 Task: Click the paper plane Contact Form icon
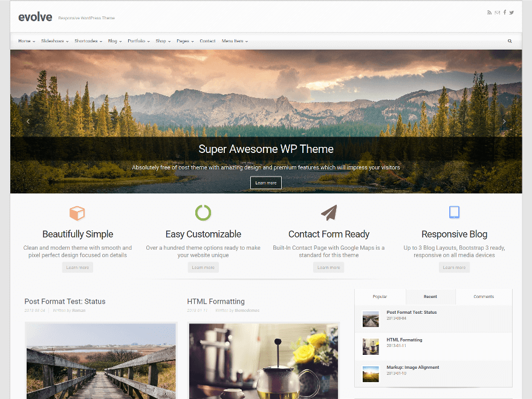click(x=329, y=213)
